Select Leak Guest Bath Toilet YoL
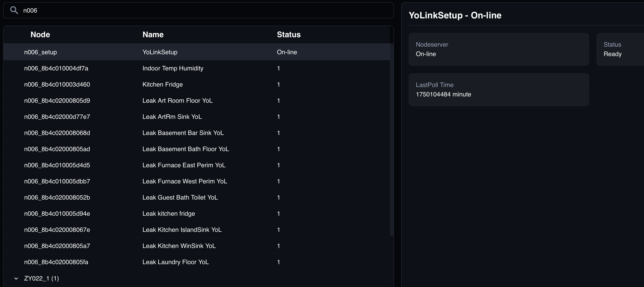The width and height of the screenshot is (644, 287). click(x=180, y=197)
